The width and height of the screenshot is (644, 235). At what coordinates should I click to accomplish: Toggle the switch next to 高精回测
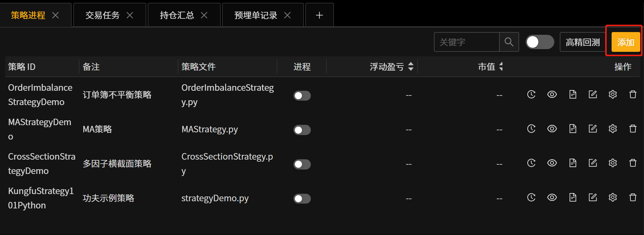(x=540, y=42)
